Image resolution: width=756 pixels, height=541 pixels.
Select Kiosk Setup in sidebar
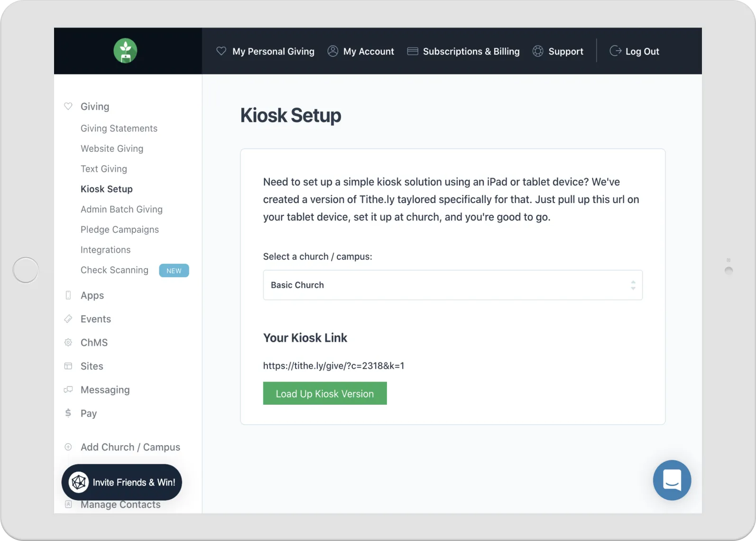pos(107,189)
